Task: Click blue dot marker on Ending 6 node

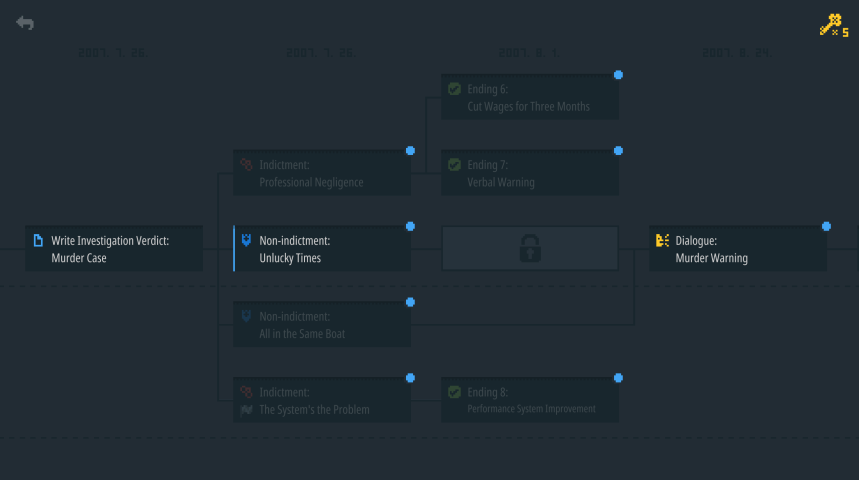Action: [618, 75]
